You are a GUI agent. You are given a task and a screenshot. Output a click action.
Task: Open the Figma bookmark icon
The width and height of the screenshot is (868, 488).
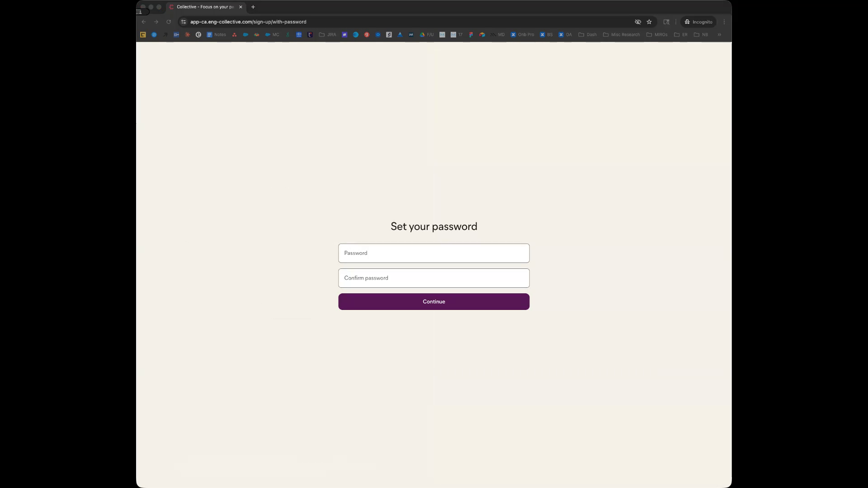click(471, 34)
